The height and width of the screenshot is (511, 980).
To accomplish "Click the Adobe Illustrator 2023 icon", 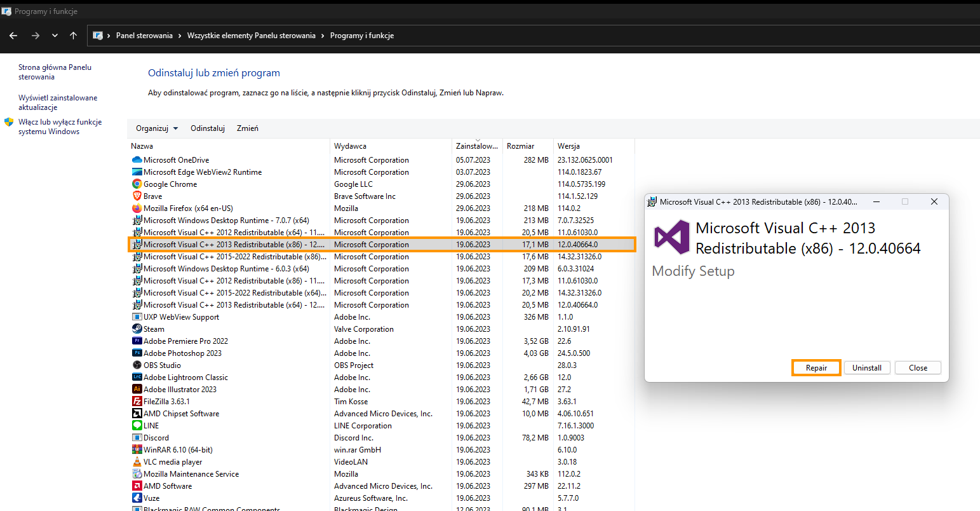I will (137, 390).
